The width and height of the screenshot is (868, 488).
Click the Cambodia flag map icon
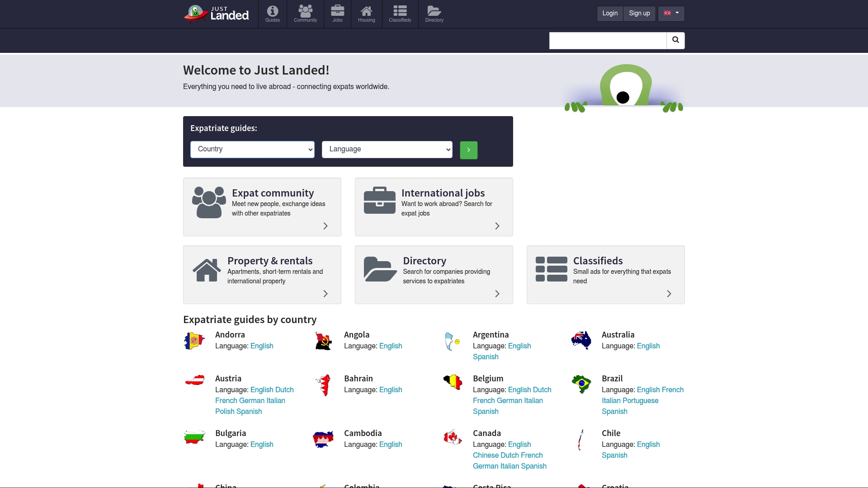click(323, 439)
